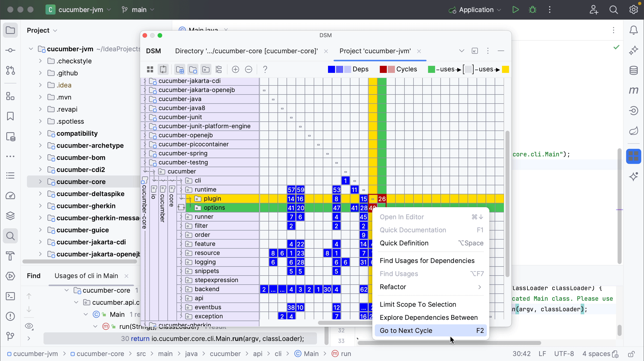644x361 pixels.
Task: Open IDE settings gear icon
Action: coord(634,10)
